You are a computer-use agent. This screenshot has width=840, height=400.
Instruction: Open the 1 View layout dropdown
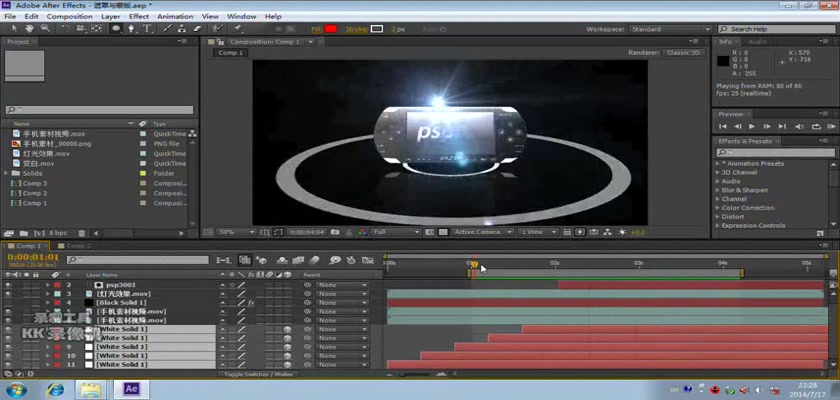coord(538,232)
